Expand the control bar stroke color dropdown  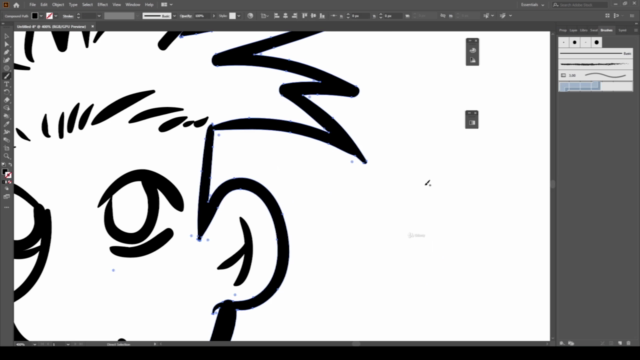(x=56, y=16)
